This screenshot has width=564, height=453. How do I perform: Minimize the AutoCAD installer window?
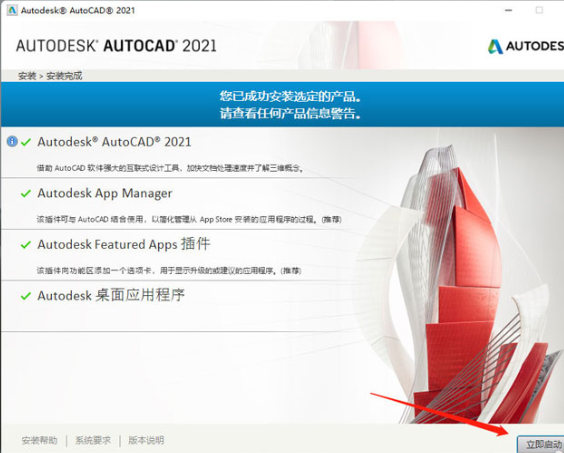tap(508, 10)
